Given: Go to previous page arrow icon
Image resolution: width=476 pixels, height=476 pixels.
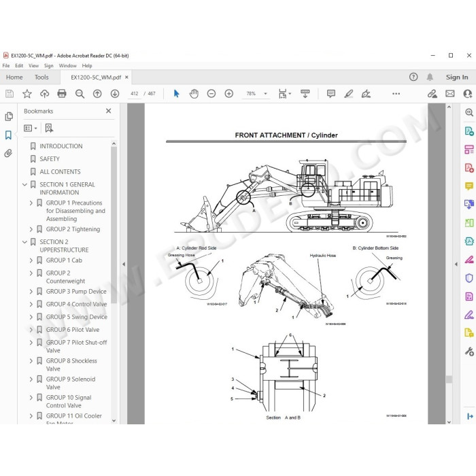Looking at the screenshot, I should 97,94.
